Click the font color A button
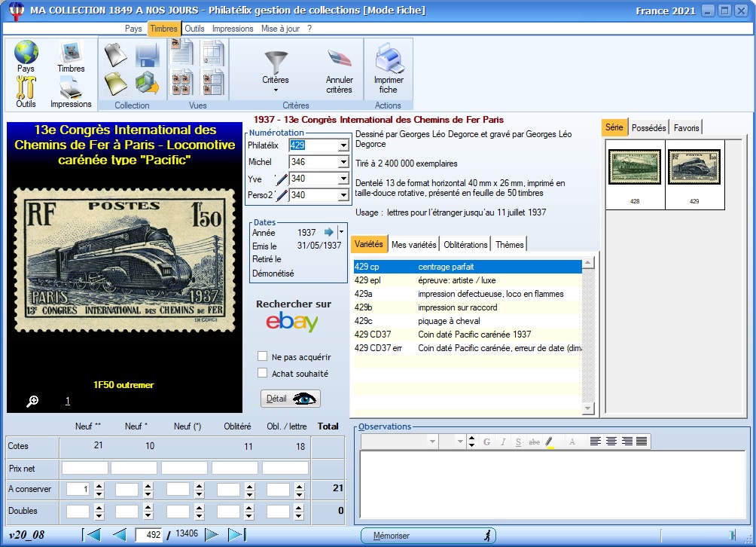Viewport: 756px width, 547px height. tap(572, 442)
